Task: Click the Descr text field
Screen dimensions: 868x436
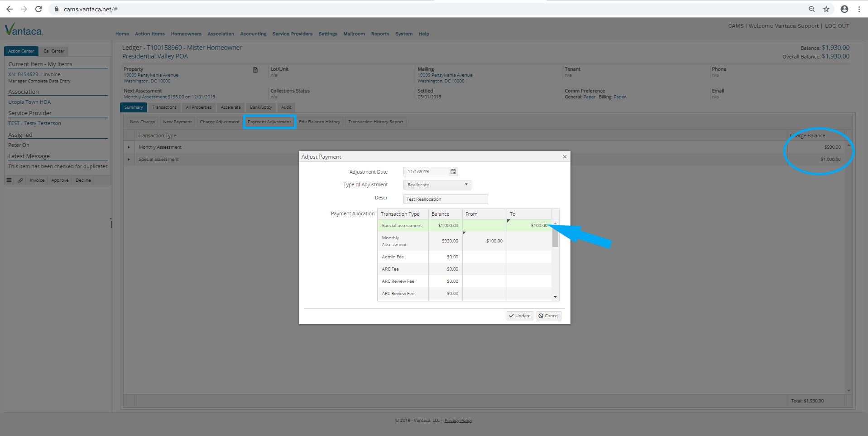Action: 445,199
